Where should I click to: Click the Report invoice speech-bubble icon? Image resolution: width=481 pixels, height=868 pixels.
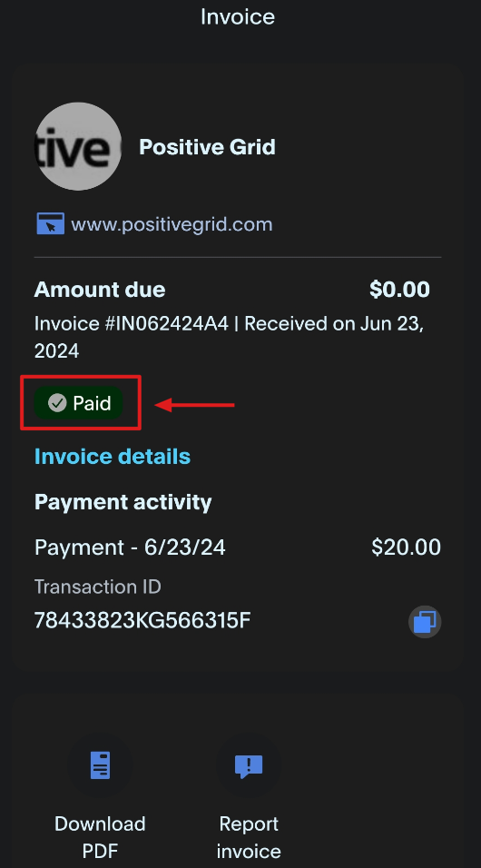point(249,766)
